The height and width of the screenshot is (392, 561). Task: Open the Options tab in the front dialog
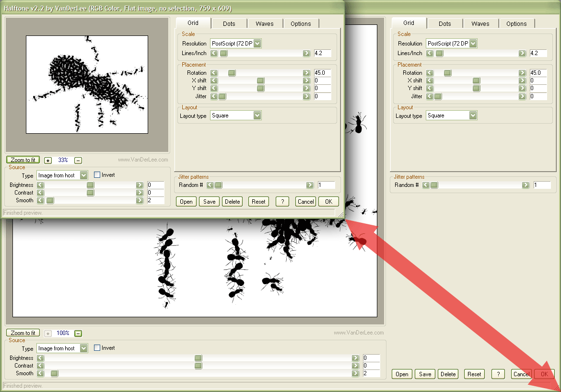301,23
